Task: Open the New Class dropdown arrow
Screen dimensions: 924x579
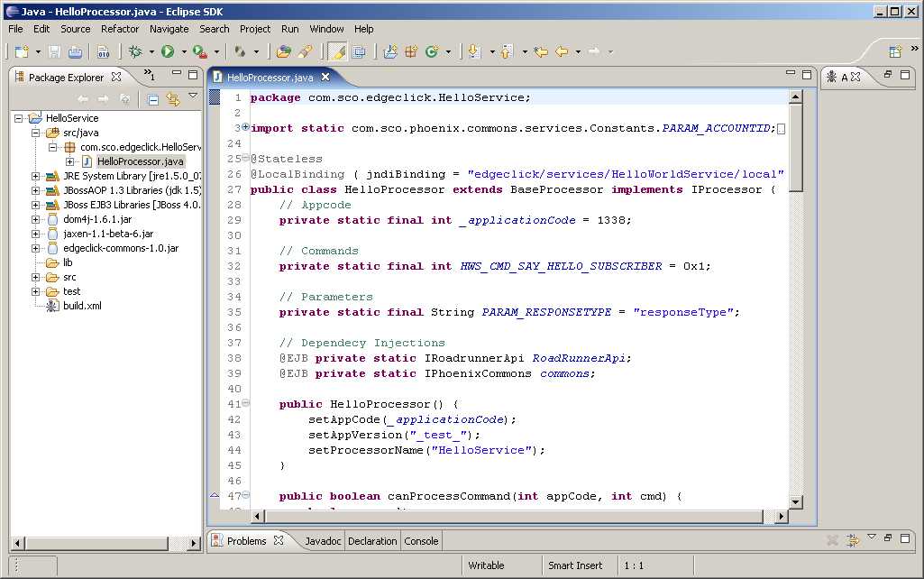Action: tap(448, 52)
